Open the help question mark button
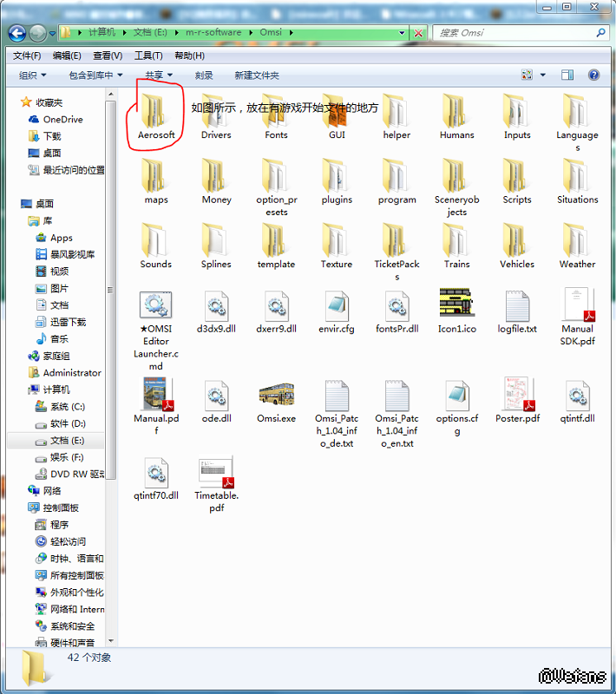 (593, 75)
